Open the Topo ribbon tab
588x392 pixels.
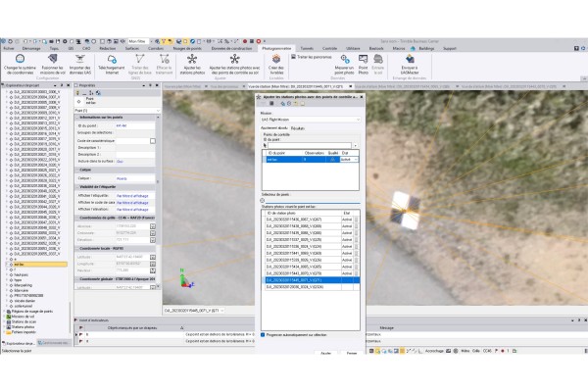click(x=54, y=48)
